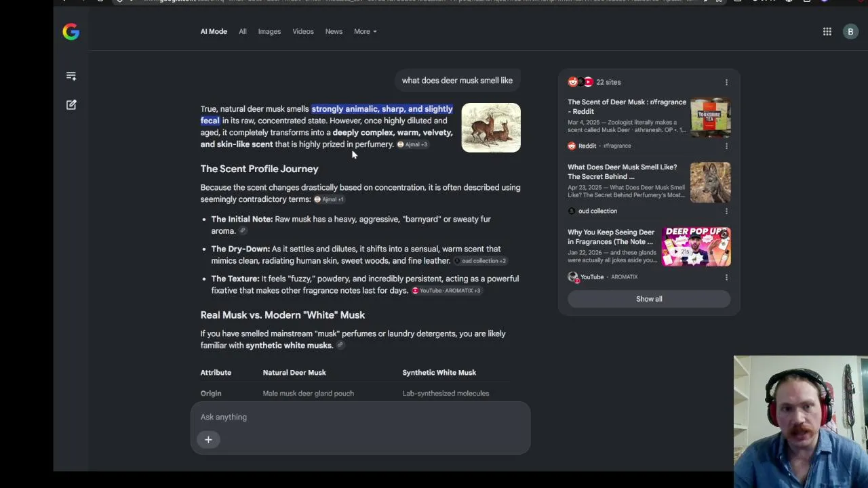Open 'Why You Keep Seeing Deer in Fragrances' link
The height and width of the screenshot is (488, 868).
[x=611, y=237]
